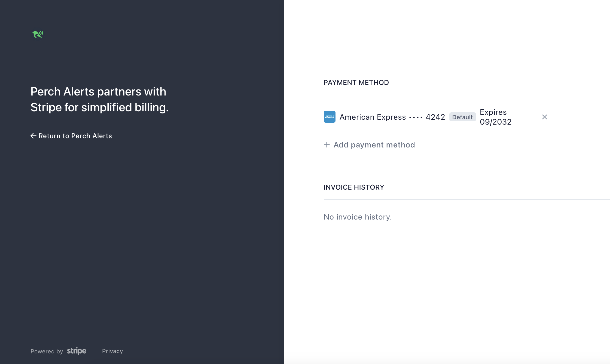This screenshot has height=364, width=610.
Task: Open the Privacy link in footer
Action: (112, 351)
